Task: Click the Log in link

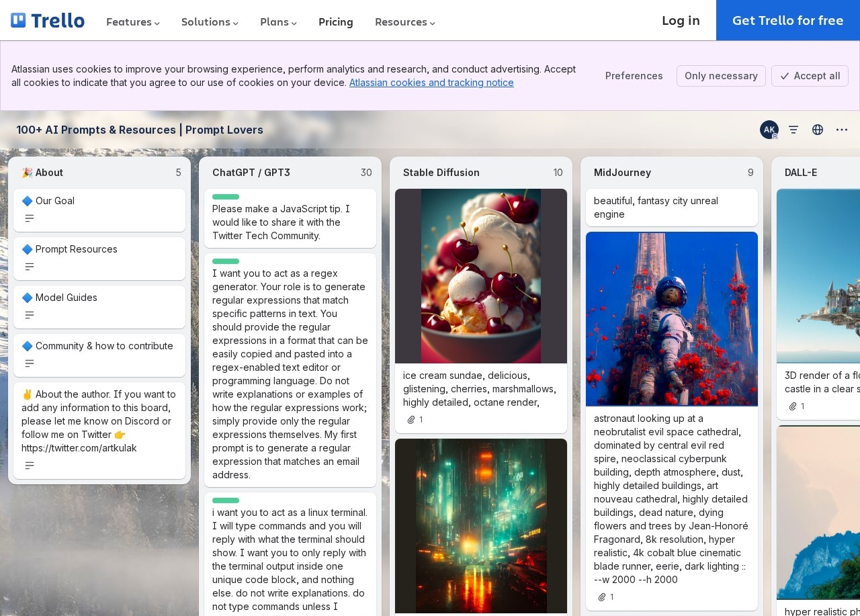Action: pyautogui.click(x=681, y=20)
